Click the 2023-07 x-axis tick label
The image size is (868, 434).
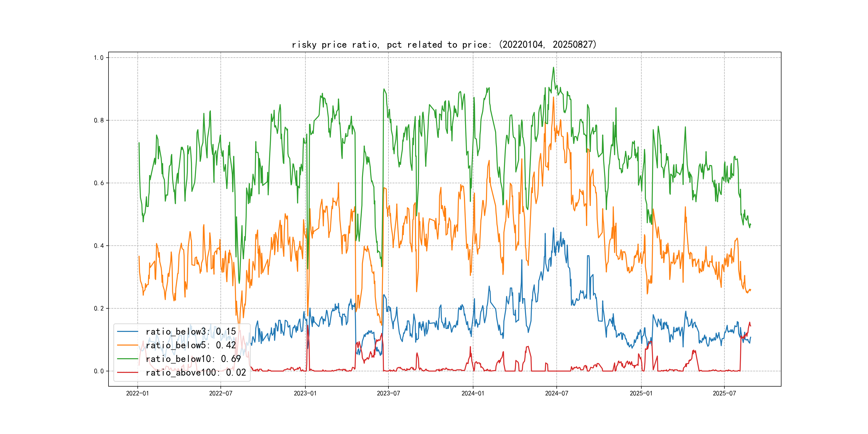(x=388, y=393)
